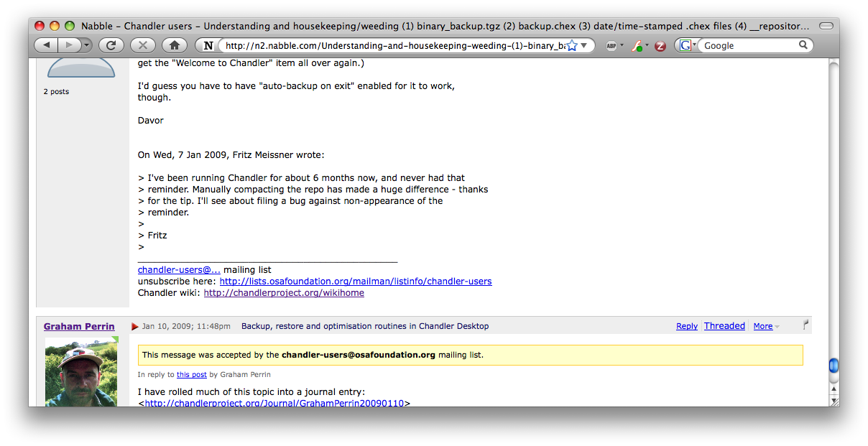Screen dimensions: 868x446
Task: Click the vertical scrollbar thumb
Action: pyautogui.click(x=834, y=366)
